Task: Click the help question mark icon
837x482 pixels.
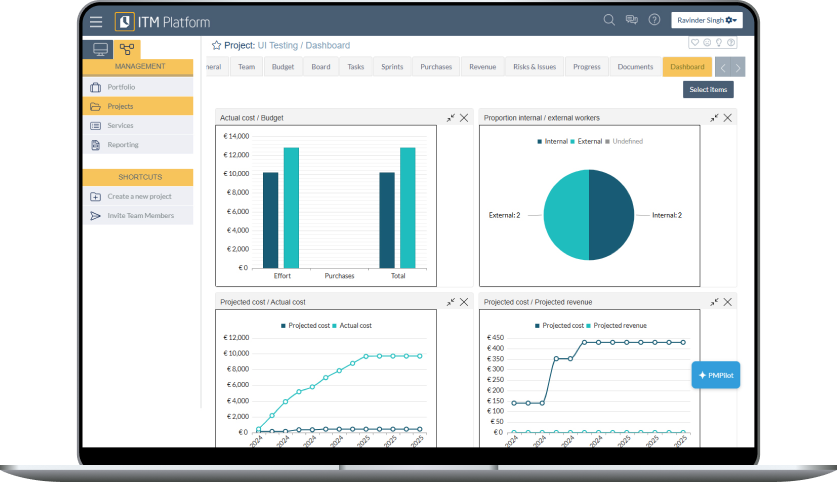Action: click(654, 20)
